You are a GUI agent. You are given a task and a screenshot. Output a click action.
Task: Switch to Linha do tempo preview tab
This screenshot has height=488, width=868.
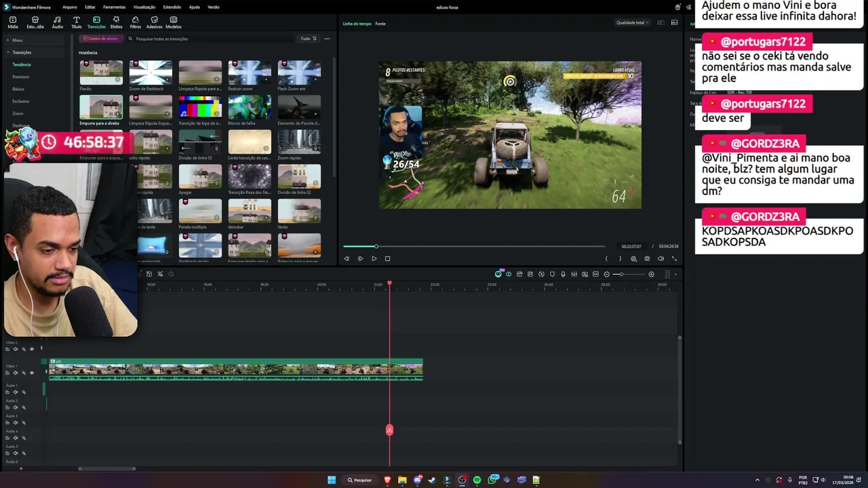click(357, 24)
